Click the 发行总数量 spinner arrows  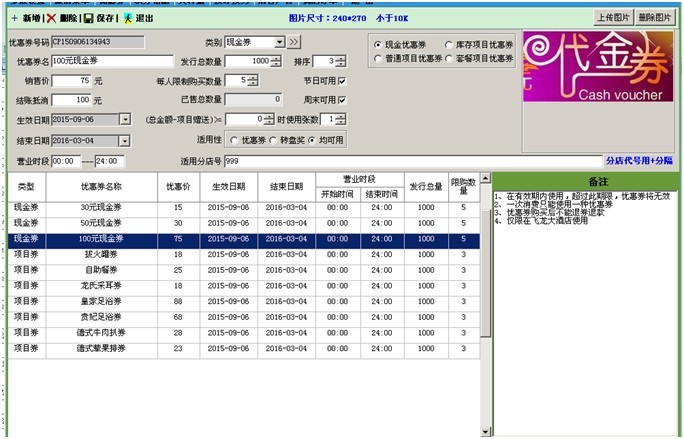pos(275,61)
